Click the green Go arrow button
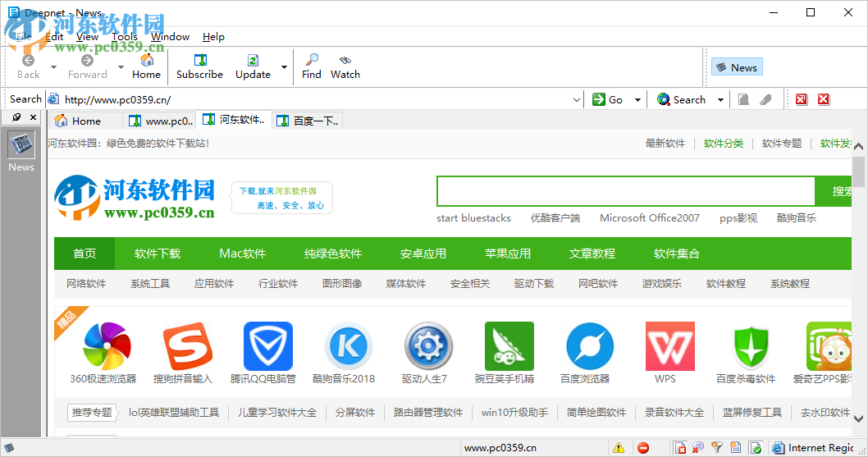Image resolution: width=868 pixels, height=457 pixels. [x=598, y=99]
